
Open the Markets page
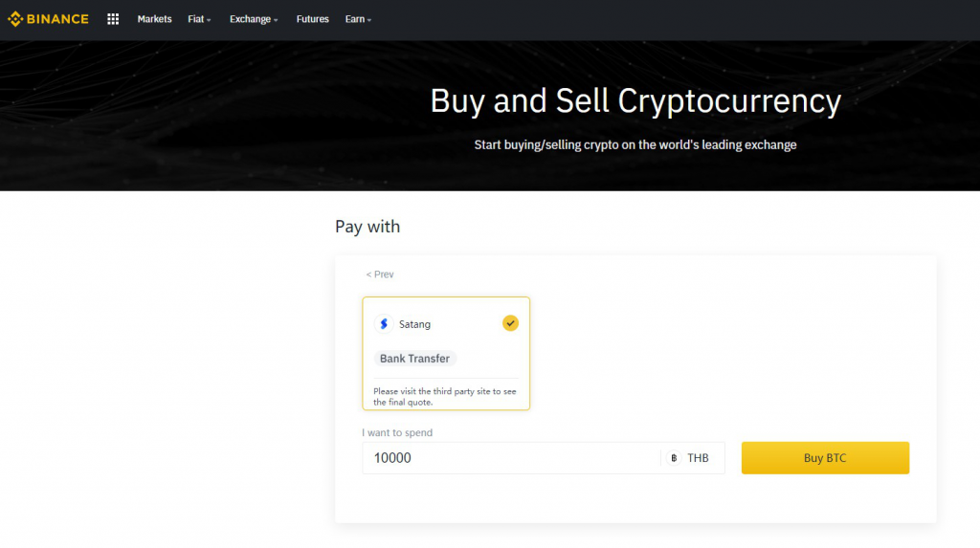pos(154,19)
